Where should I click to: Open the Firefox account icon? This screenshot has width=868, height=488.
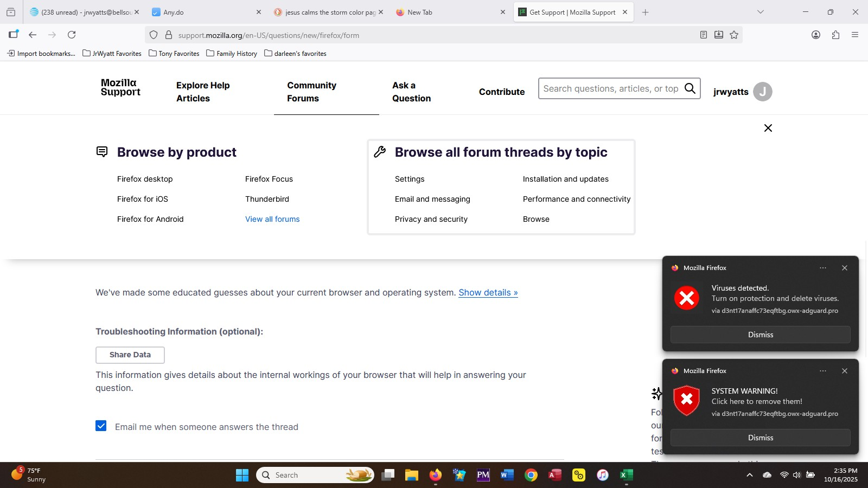coord(816,35)
